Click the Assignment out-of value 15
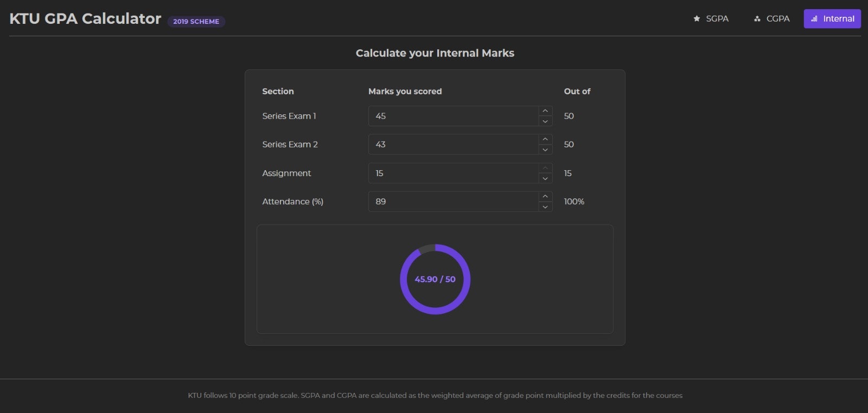 tap(568, 173)
